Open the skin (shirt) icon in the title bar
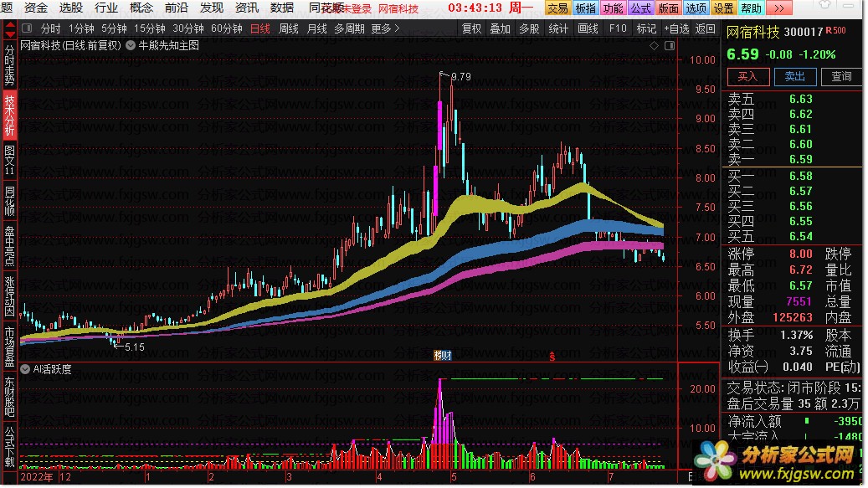Screen dimensions: 868x488 [x=824, y=5]
